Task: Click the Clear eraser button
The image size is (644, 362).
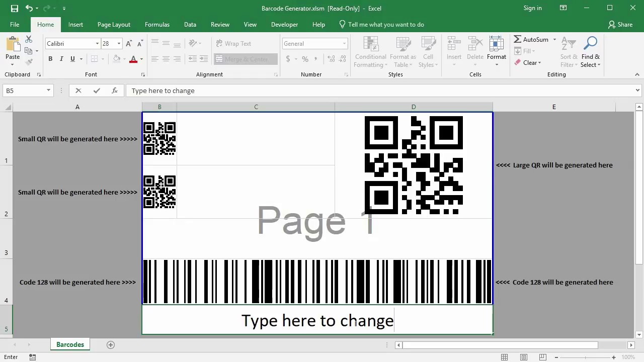Action: pyautogui.click(x=527, y=63)
